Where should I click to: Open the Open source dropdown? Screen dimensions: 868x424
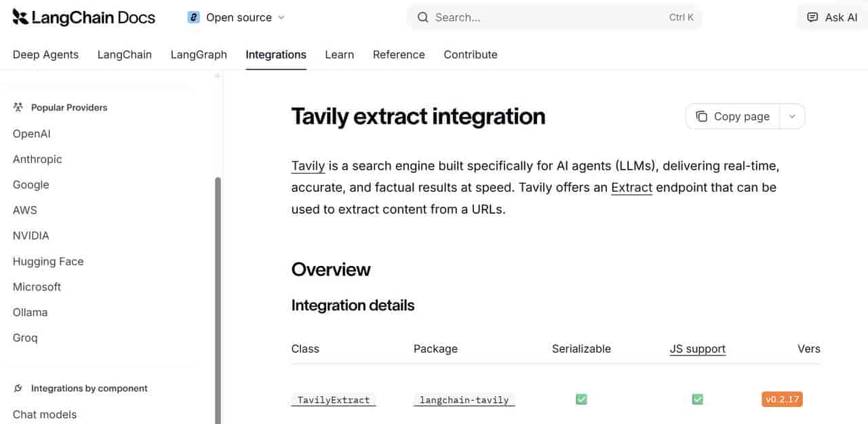(x=237, y=18)
